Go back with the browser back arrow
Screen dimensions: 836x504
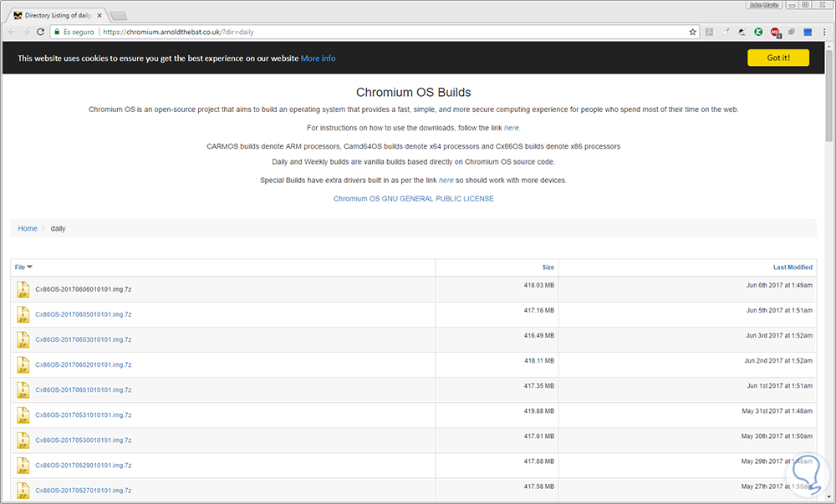[12, 32]
